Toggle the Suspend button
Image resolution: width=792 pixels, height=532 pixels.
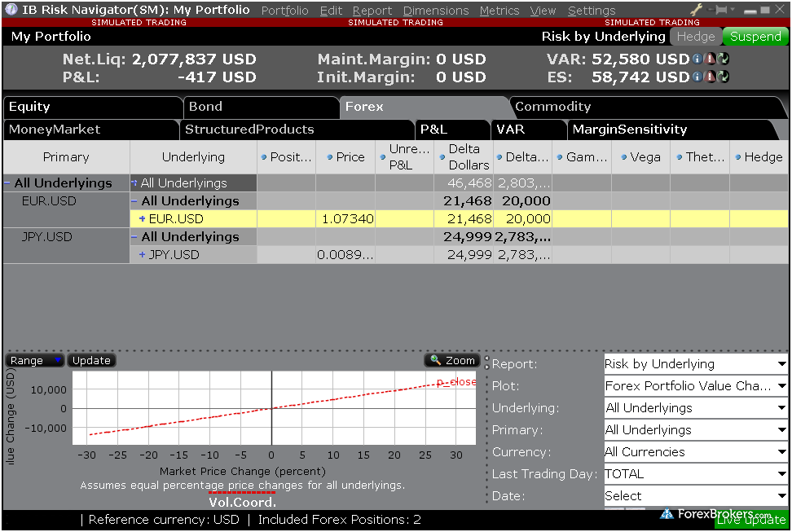[755, 37]
